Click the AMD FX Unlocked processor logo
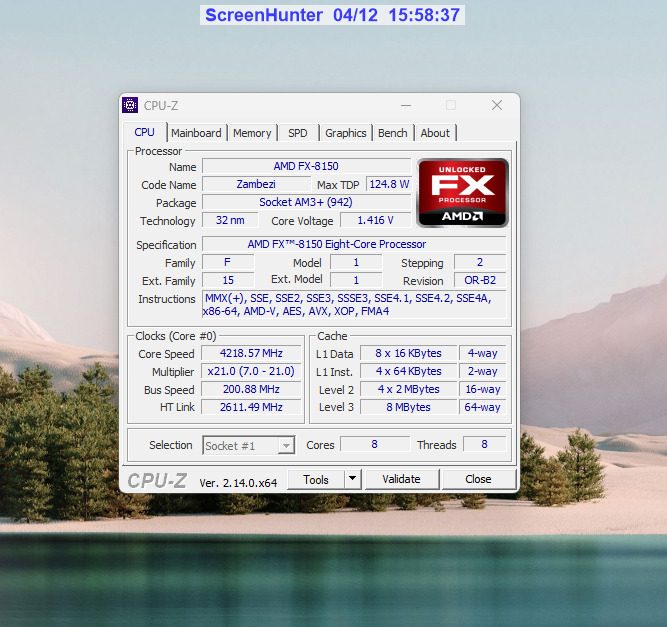Screen dimensions: 667x627 tap(463, 193)
